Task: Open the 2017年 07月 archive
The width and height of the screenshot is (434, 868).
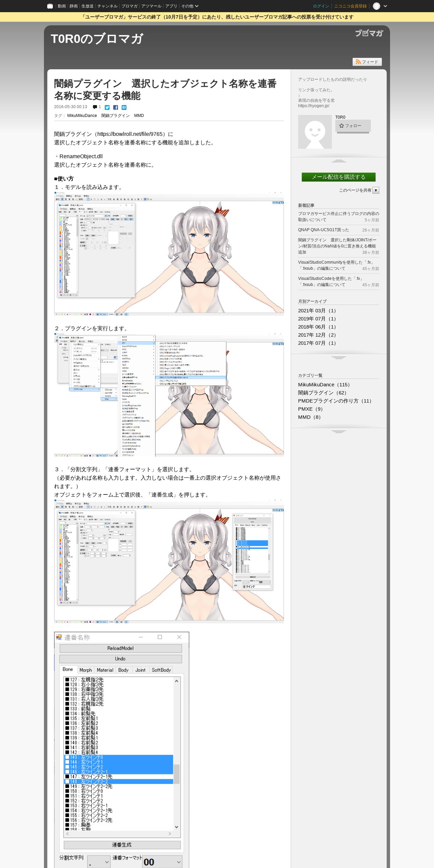Action: [318, 343]
